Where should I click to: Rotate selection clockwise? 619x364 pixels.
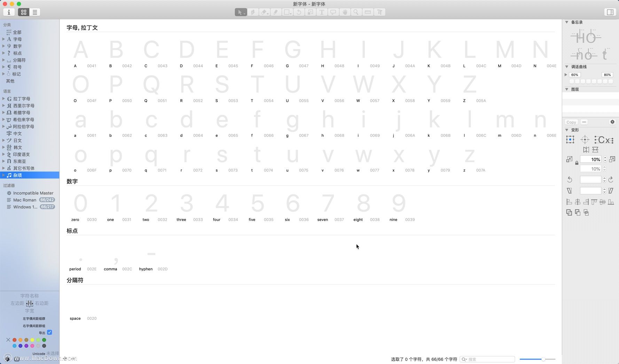(x=611, y=180)
